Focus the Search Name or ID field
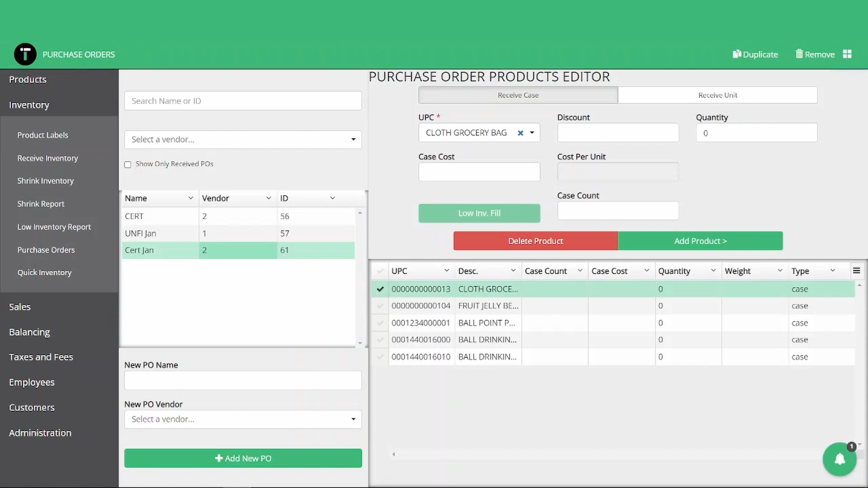 point(243,101)
